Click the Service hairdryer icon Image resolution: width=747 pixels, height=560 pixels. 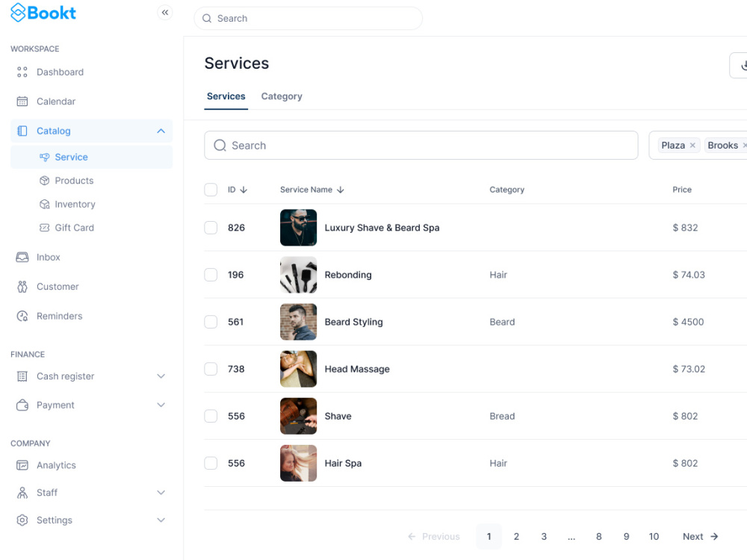tap(44, 157)
